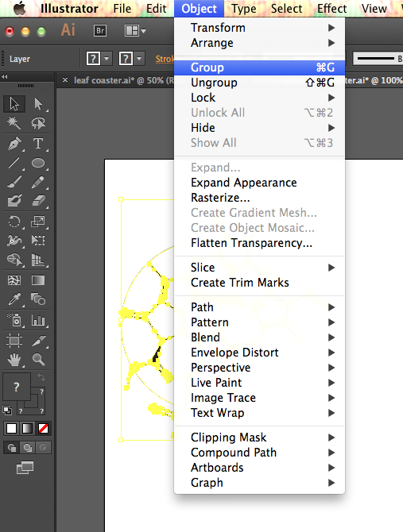Open the Apple menu
Image resolution: width=403 pixels, height=532 pixels.
tap(20, 9)
